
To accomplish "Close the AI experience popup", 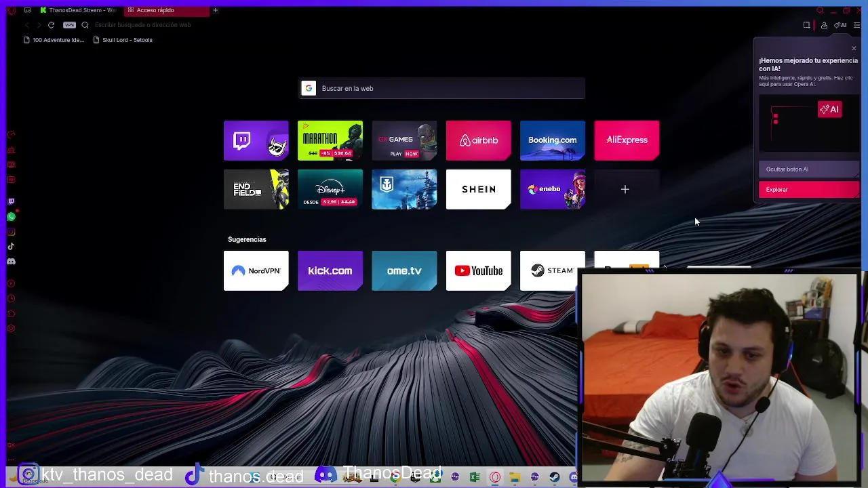I will pos(854,48).
